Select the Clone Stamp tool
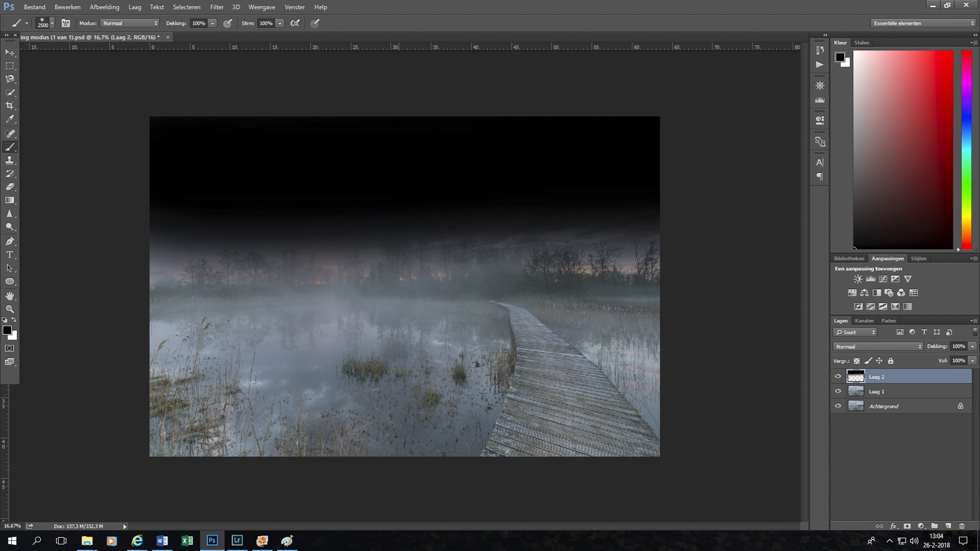980x551 pixels. click(10, 160)
